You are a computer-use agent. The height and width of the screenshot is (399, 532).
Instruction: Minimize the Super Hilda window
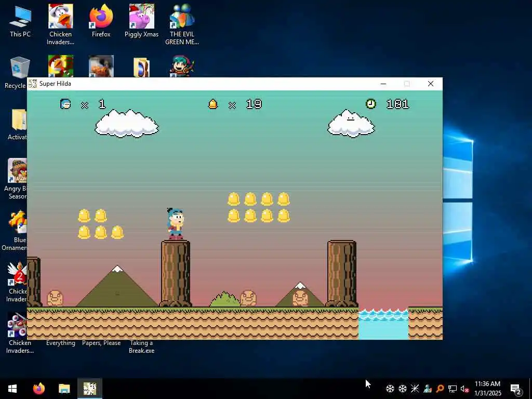383,84
